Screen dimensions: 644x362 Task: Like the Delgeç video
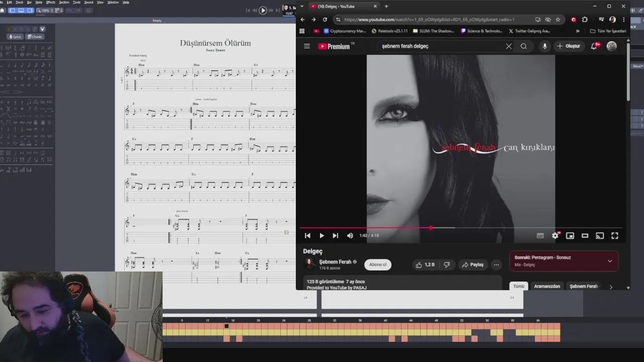[x=425, y=264]
